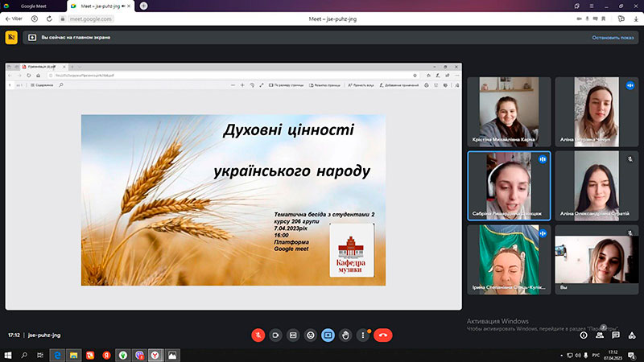Screen dimensions: 644x362
Task: Click the meet.google.com address field
Action: coord(90,19)
